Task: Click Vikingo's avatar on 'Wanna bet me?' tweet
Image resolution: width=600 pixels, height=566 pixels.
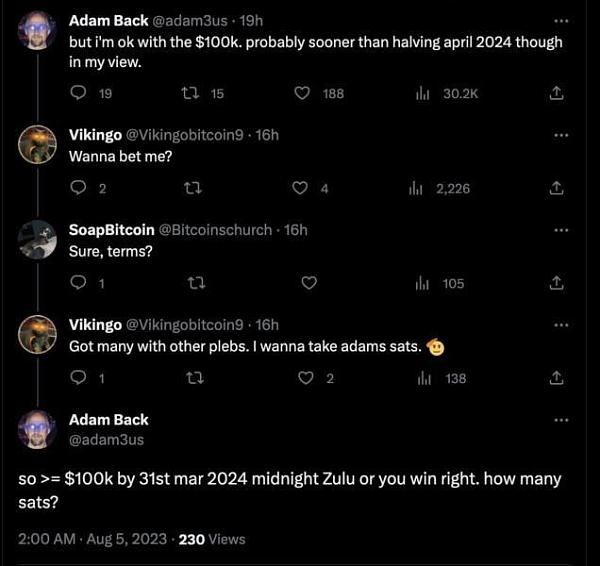Action: tap(37, 145)
